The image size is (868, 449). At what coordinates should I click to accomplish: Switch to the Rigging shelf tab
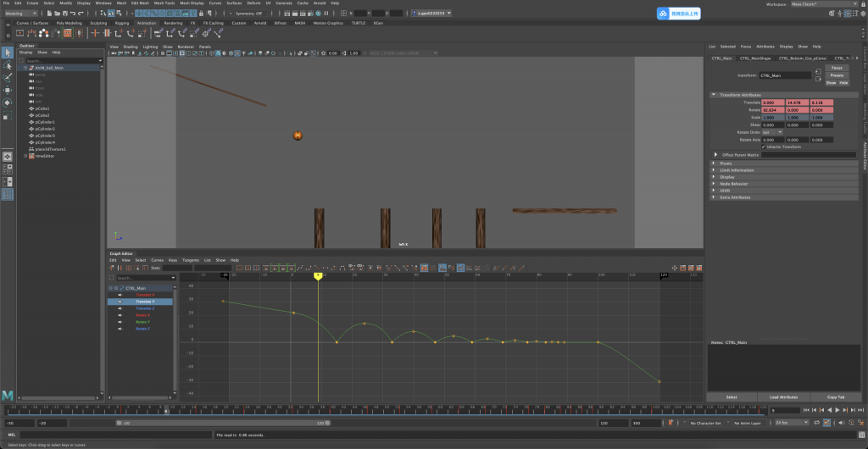[124, 23]
